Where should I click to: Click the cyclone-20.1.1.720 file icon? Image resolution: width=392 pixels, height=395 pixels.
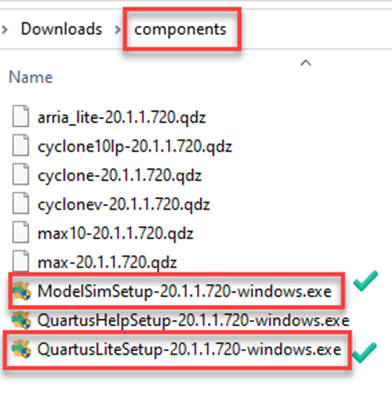[21, 174]
